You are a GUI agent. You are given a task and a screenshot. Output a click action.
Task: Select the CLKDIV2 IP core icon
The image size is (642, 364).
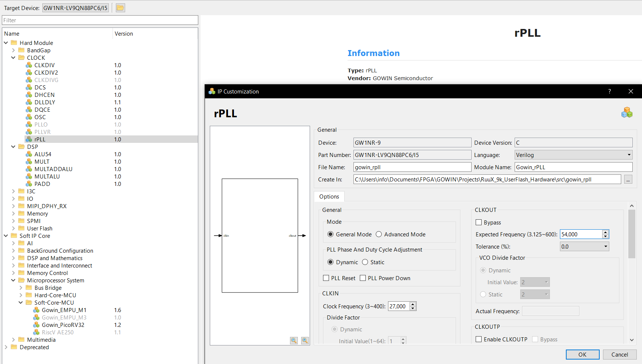(29, 72)
